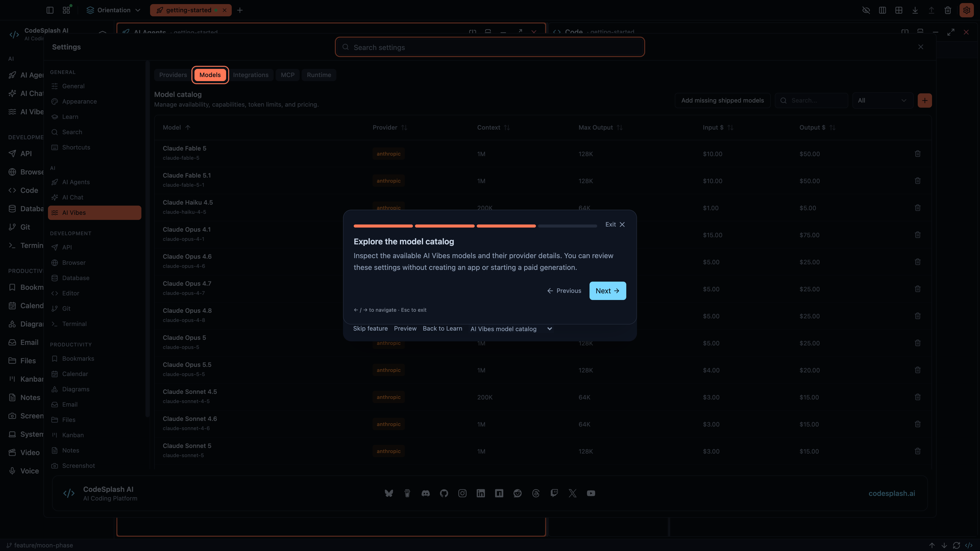Image resolution: width=980 pixels, height=551 pixels.
Task: Switch to the Integrations tab
Action: pos(251,75)
